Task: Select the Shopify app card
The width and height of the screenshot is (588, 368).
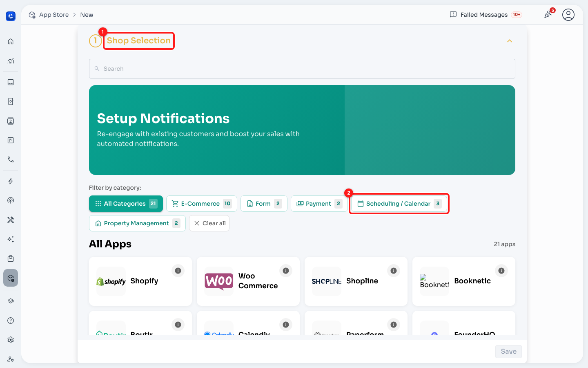Action: (140, 281)
